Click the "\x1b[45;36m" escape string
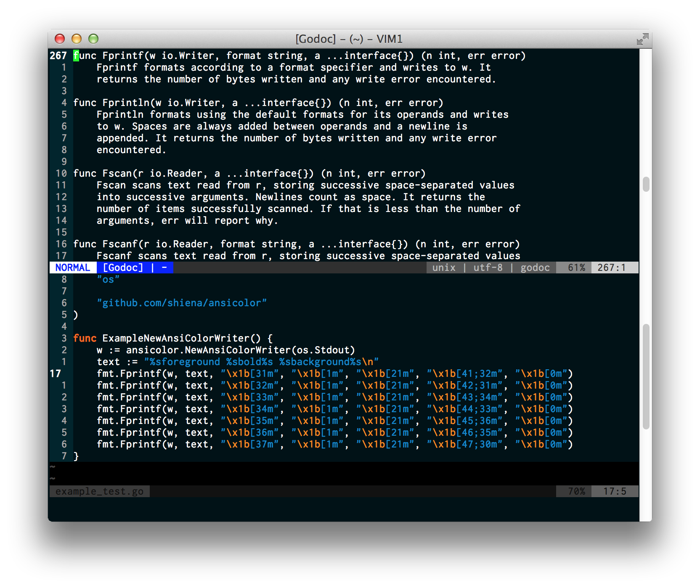 click(x=464, y=421)
